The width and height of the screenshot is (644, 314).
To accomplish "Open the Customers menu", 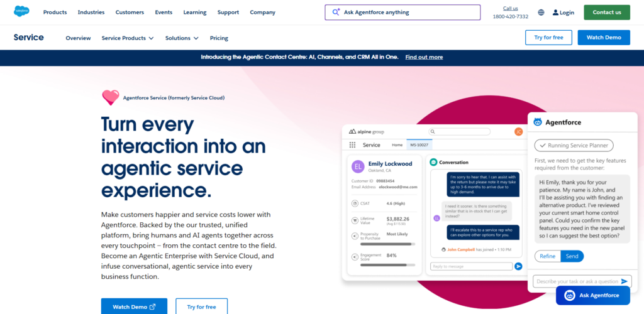I will point(130,13).
